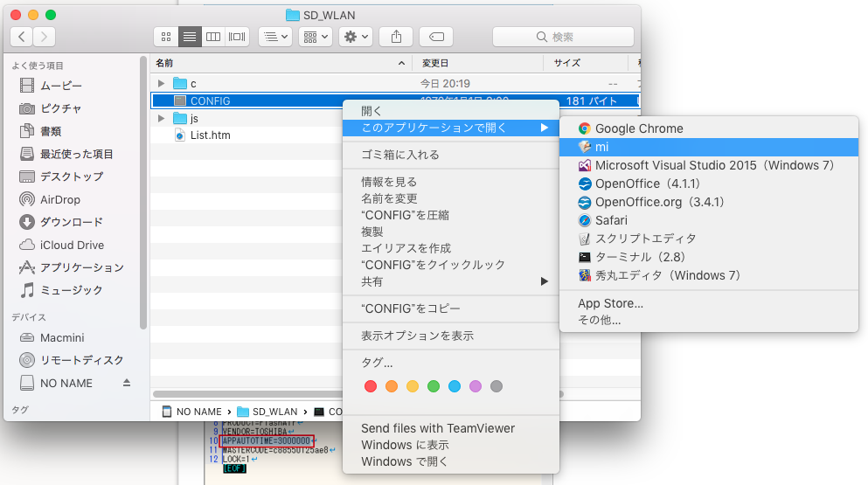Choose Compress "CONFIG" (圧縮)
868x485 pixels.
point(450,215)
